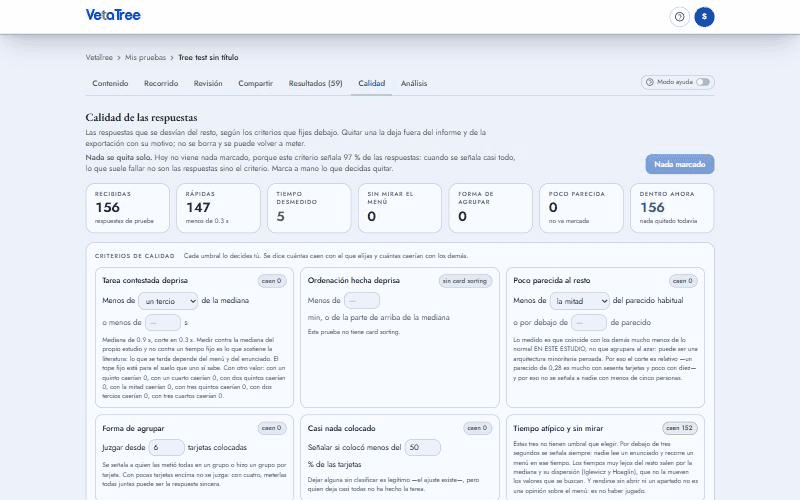Focus the Ordenación minutes input field
Image resolution: width=800 pixels, height=500 pixels.
coord(362,301)
